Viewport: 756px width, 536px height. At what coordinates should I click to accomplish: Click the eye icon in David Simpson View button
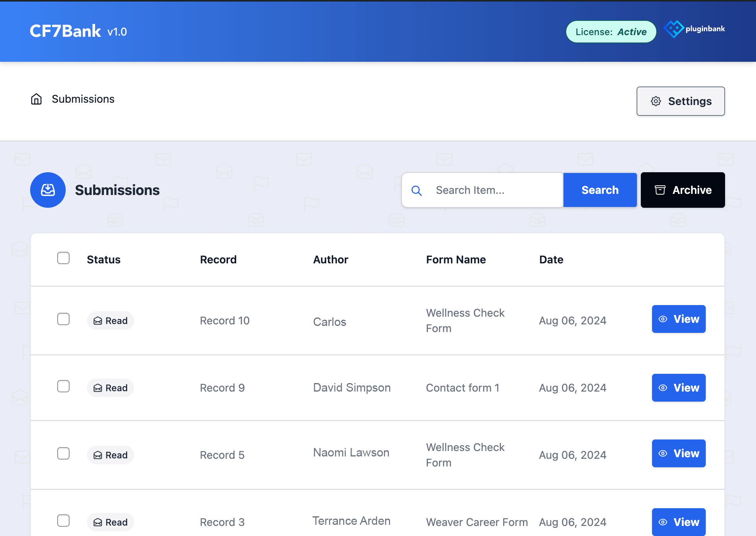pyautogui.click(x=663, y=388)
